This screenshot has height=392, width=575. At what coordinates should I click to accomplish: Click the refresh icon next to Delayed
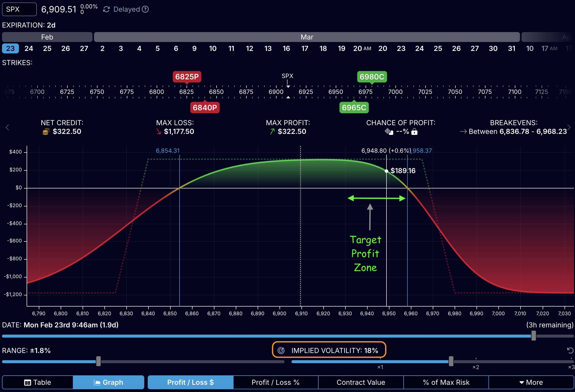pyautogui.click(x=106, y=9)
